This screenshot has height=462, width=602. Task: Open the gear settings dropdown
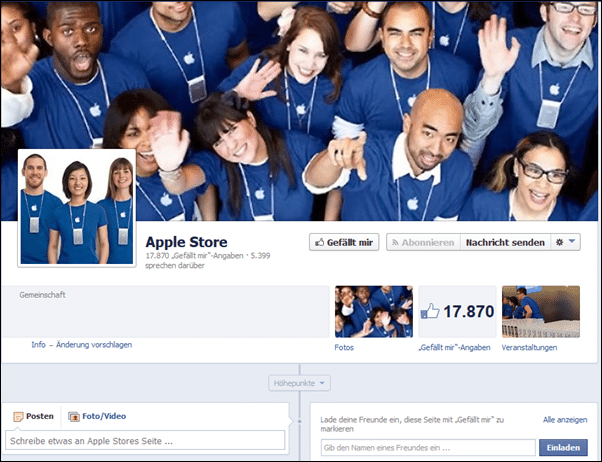[x=566, y=242]
